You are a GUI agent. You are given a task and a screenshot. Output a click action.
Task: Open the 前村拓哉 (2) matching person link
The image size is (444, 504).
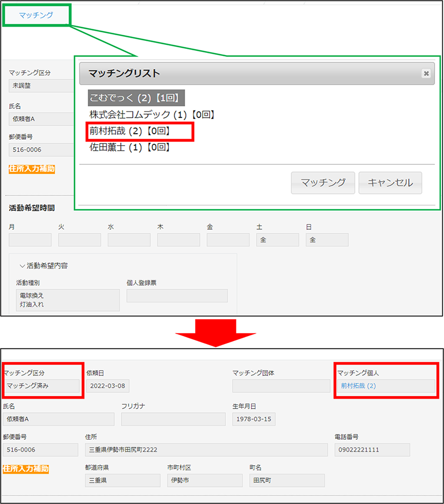click(358, 386)
